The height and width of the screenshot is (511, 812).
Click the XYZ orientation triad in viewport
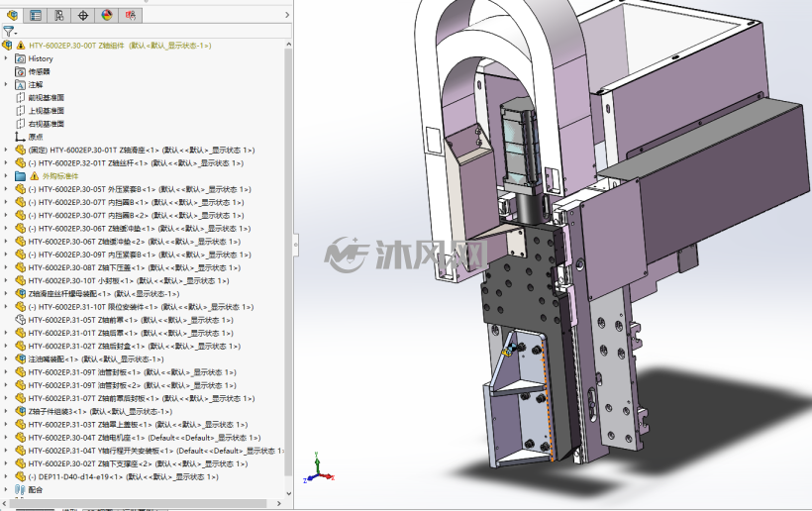click(320, 468)
